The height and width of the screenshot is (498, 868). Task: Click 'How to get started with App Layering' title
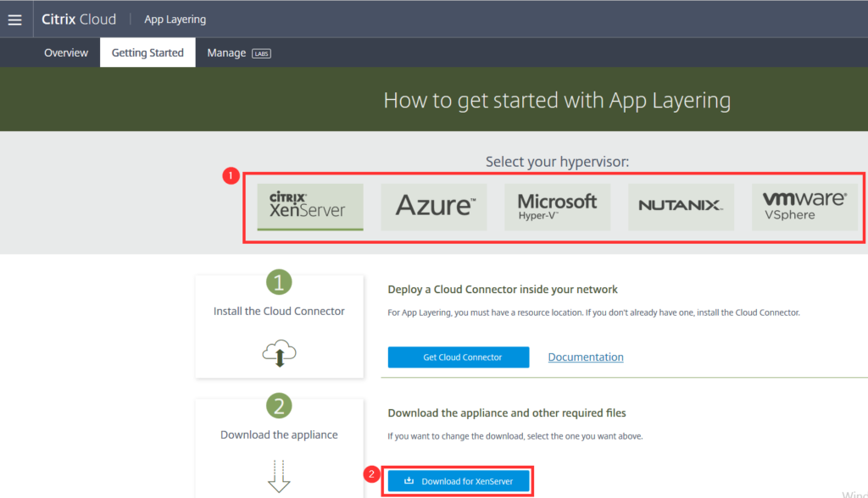click(x=557, y=100)
